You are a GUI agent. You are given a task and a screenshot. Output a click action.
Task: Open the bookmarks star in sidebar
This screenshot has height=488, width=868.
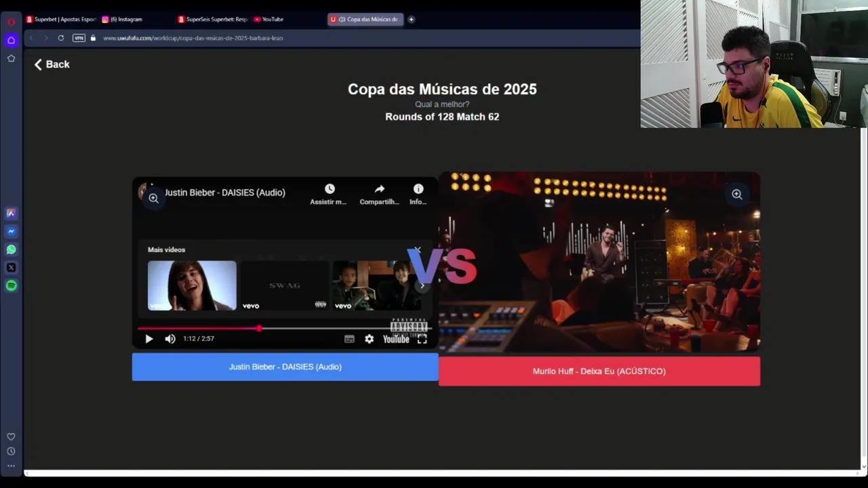[11, 58]
